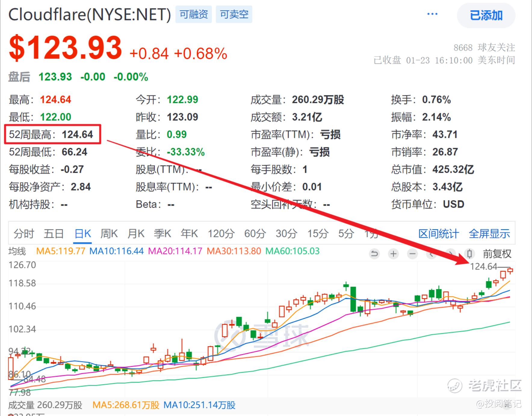Switch to the 五日 chart tab

point(54,234)
